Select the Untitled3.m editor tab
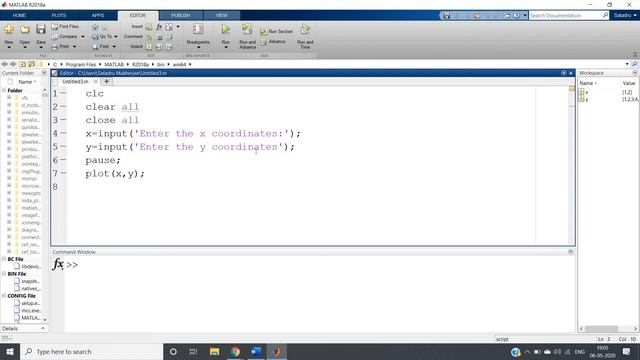 tap(76, 81)
